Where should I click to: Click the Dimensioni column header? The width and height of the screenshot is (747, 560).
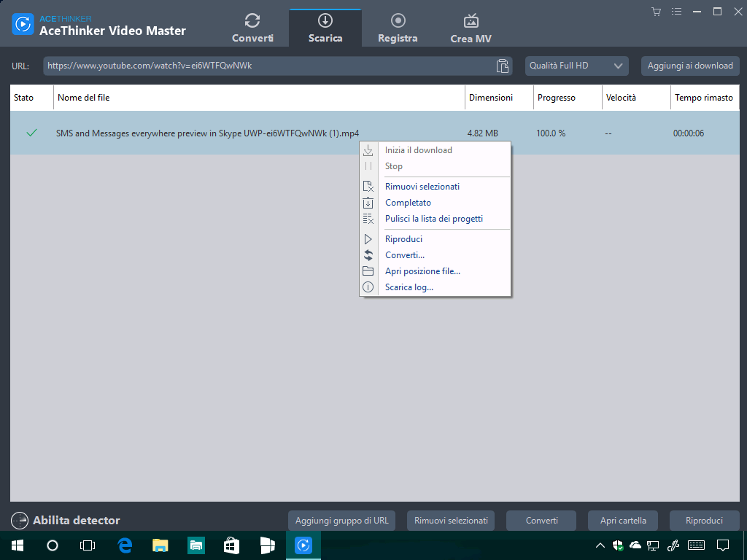pos(499,98)
